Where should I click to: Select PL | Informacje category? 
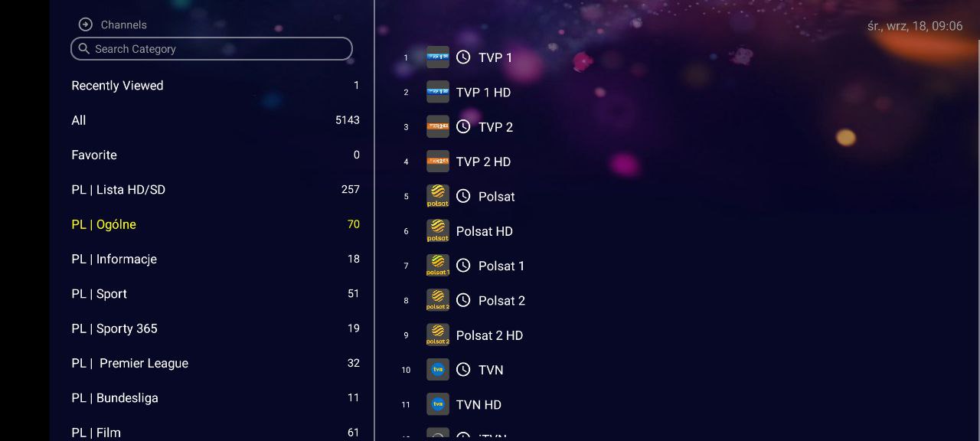point(114,259)
